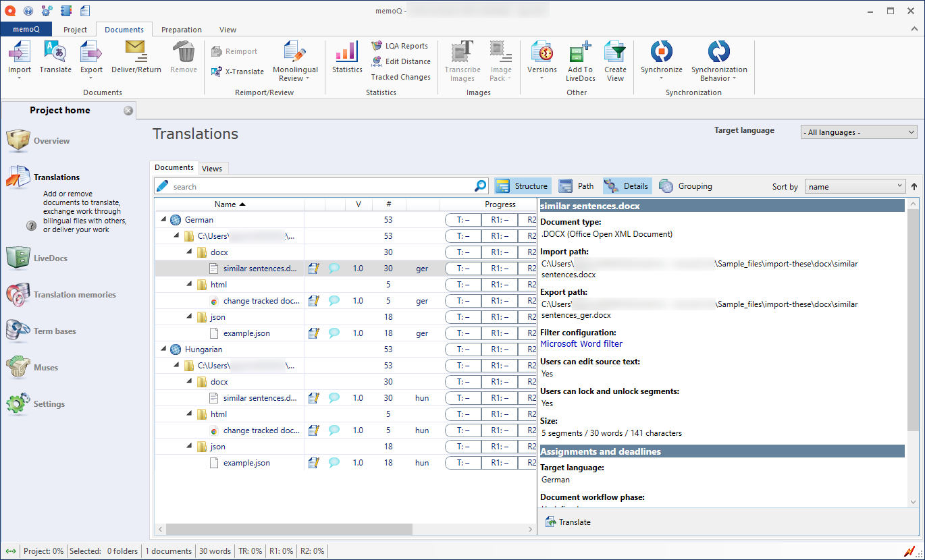Click the Add To LiveDocs icon
This screenshot has width=925, height=560.
(x=580, y=52)
